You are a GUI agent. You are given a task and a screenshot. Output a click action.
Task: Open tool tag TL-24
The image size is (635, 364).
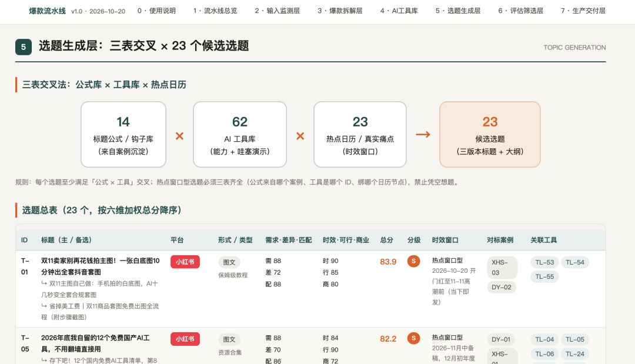575,354
